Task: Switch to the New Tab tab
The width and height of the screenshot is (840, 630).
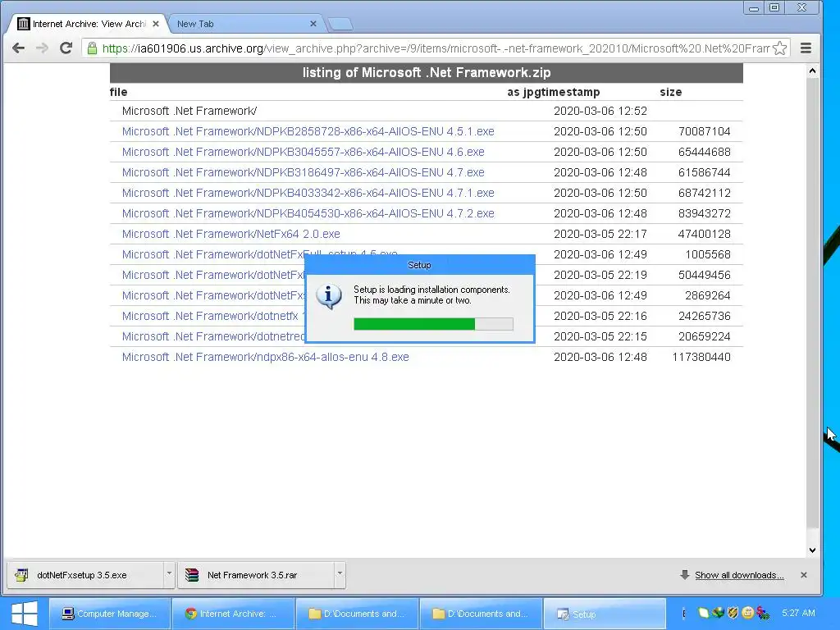Action: click(245, 24)
